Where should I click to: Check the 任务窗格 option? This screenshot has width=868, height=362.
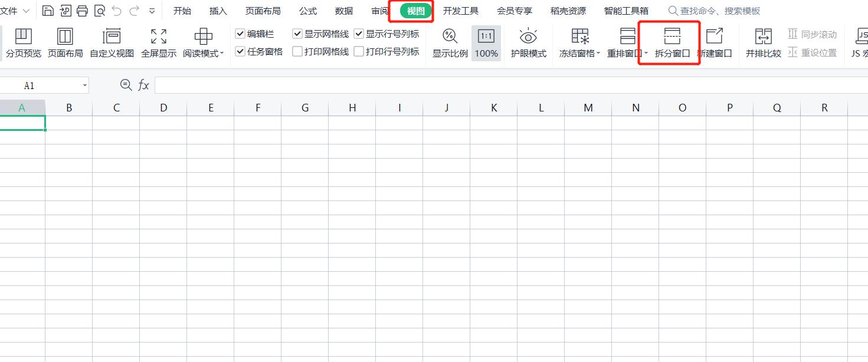pos(240,51)
